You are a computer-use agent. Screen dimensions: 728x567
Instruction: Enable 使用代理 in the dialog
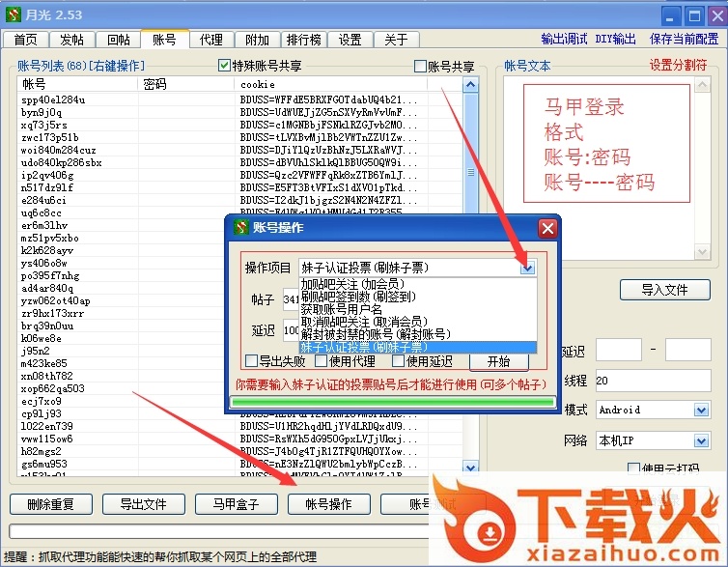tap(322, 361)
